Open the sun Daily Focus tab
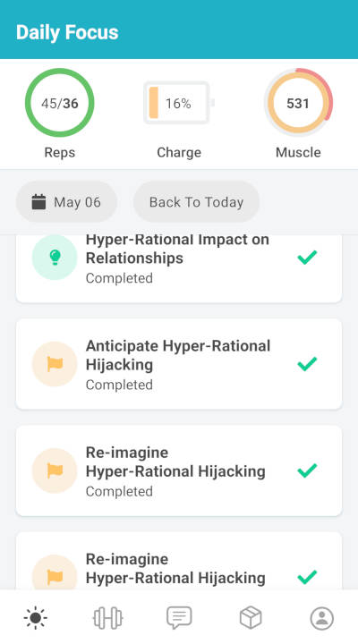The image size is (358, 644). tap(35, 618)
